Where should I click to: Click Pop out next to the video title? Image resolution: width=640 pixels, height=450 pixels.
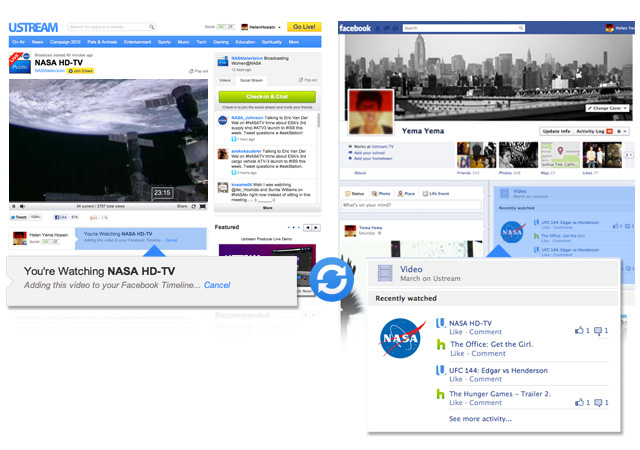pos(198,71)
